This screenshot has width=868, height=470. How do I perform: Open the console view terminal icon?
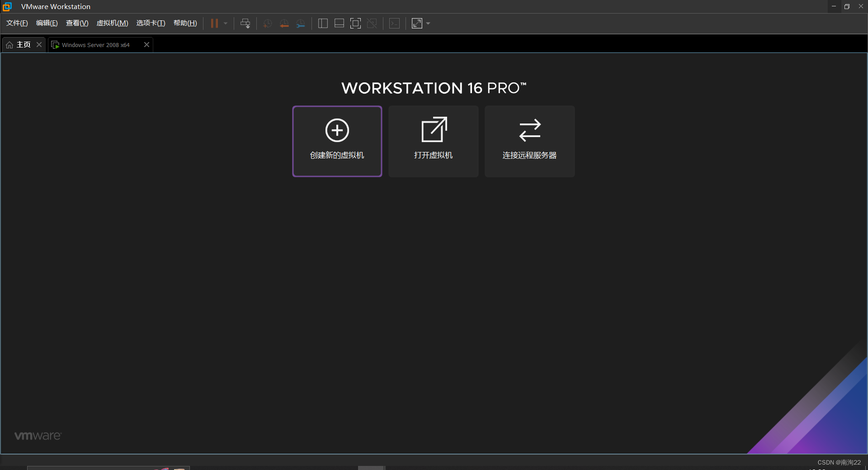[395, 24]
